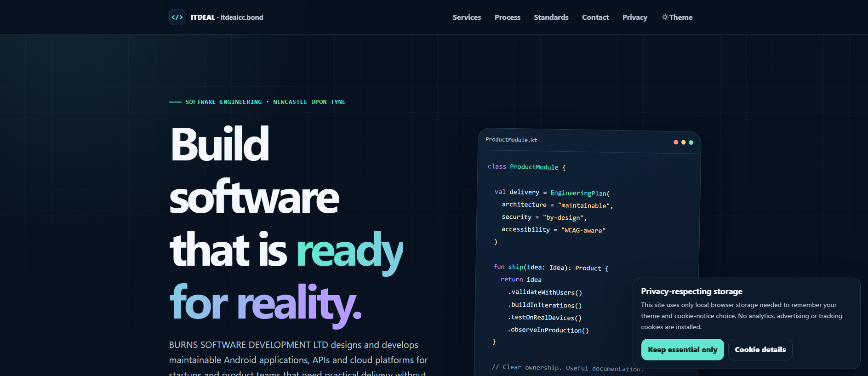Click the 'val delivery = EngineeringPlan(' line
The height and width of the screenshot is (376, 868).
tap(552, 193)
